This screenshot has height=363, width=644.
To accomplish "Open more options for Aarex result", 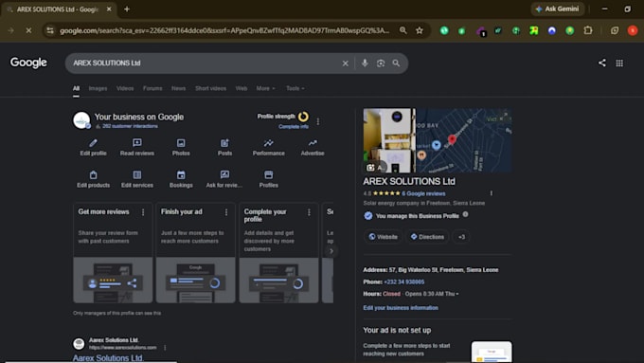I will [165, 348].
